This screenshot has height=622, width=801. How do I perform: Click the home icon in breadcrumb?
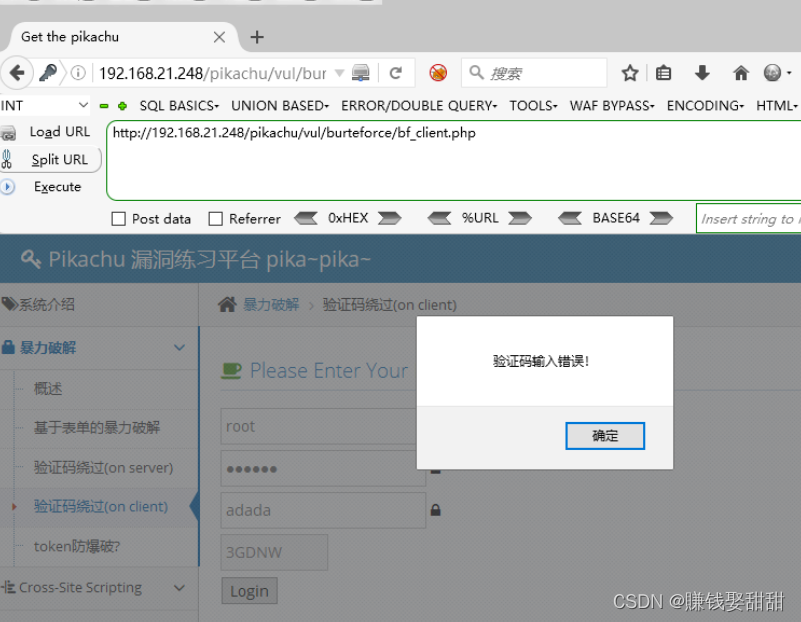[227, 304]
